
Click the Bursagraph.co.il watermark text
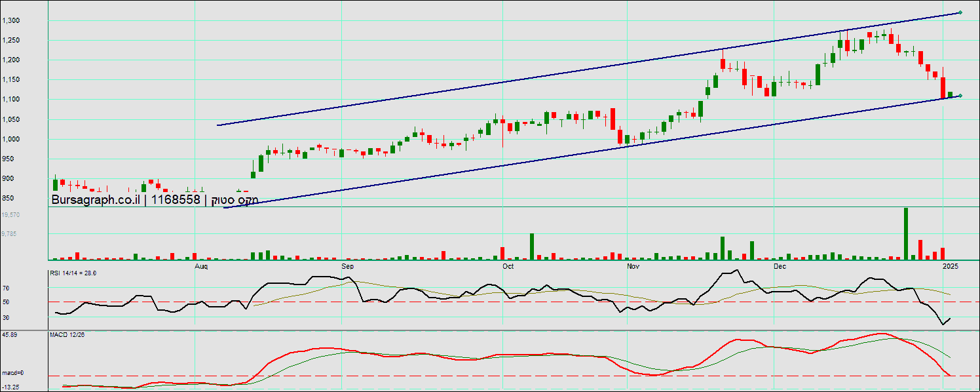[x=96, y=200]
